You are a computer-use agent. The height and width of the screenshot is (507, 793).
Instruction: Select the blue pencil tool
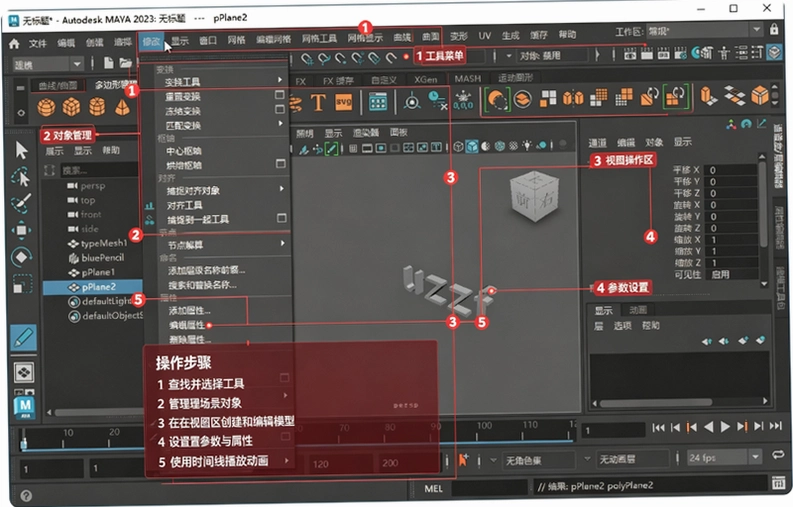[x=23, y=337]
